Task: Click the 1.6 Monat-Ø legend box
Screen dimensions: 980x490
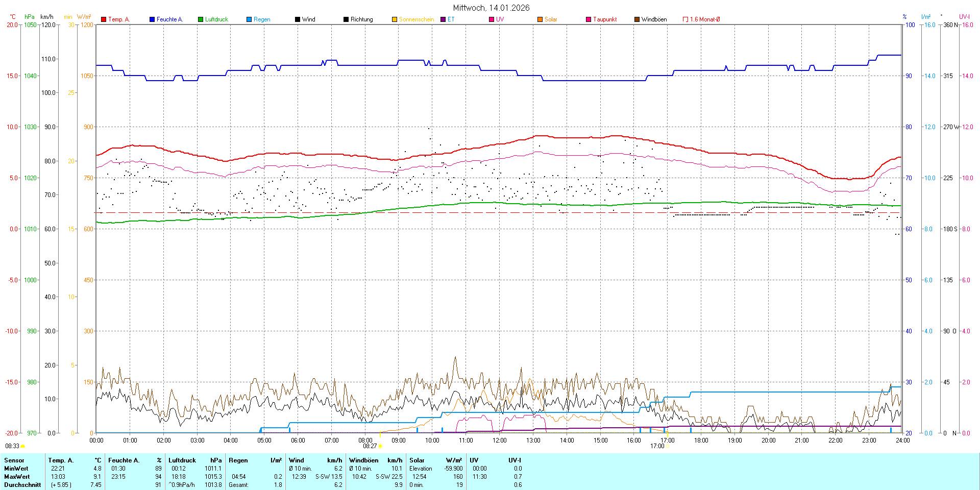Action: click(685, 19)
